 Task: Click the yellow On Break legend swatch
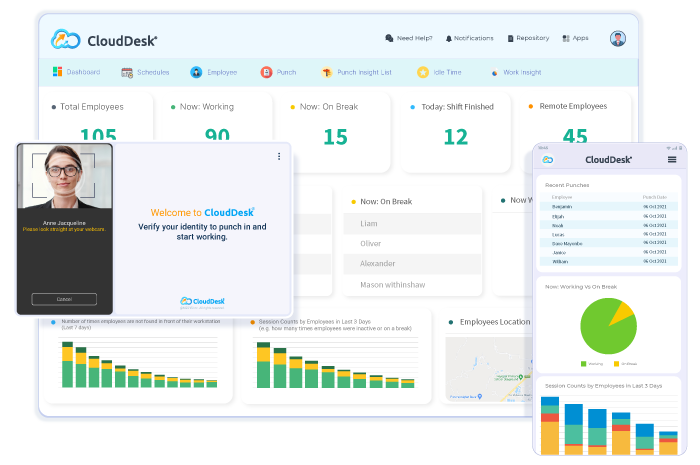(x=617, y=364)
